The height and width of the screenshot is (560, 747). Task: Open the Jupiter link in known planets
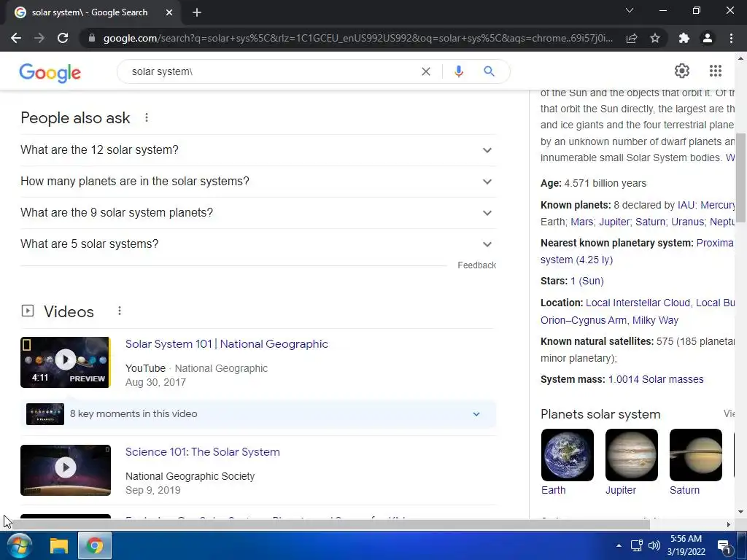[614, 222]
